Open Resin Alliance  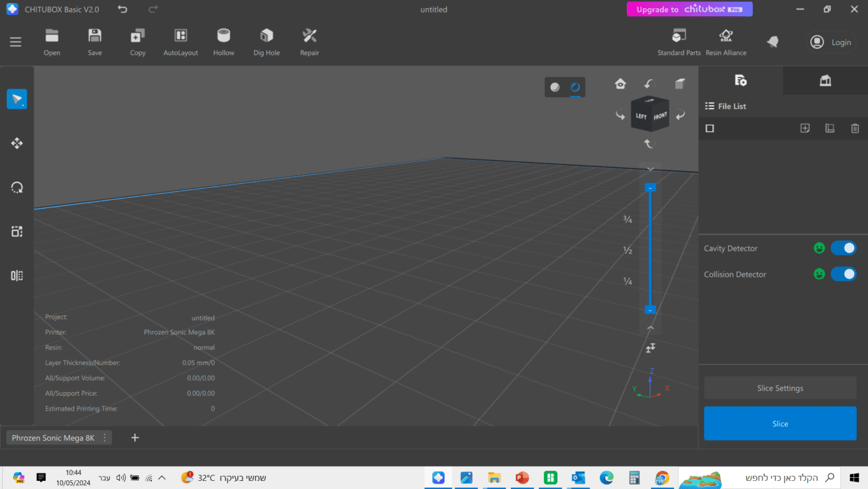[726, 42]
